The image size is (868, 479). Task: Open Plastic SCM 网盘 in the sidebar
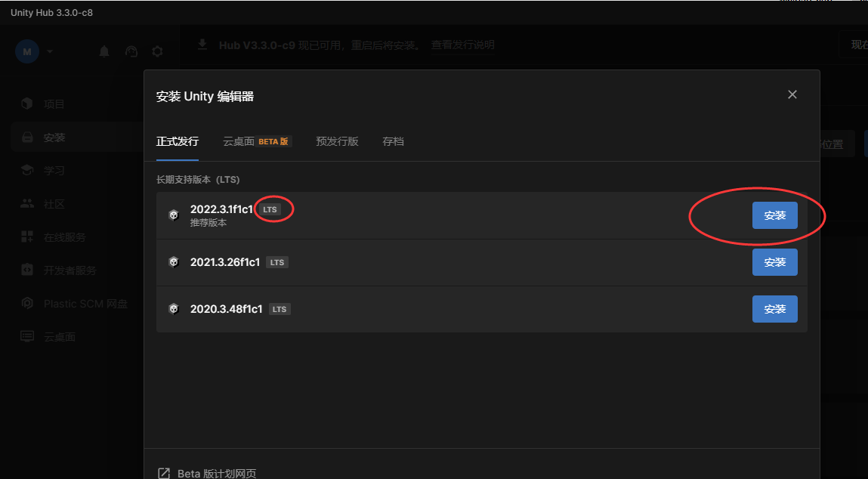[x=86, y=304]
